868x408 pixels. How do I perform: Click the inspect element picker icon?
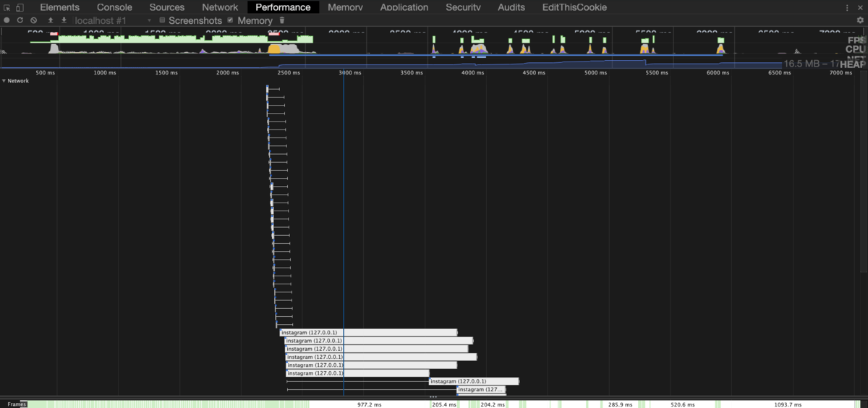7,7
